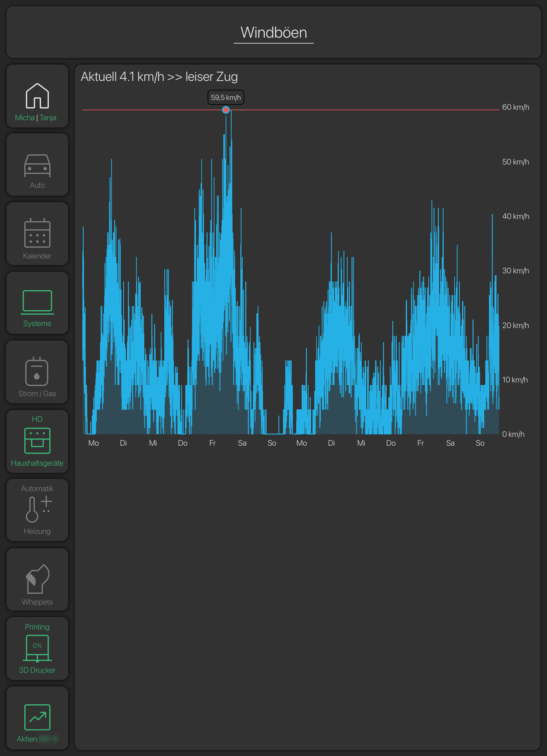Viewport: 547px width, 756px height.
Task: Open the home icon for Micha | Tanja
Action: pyautogui.click(x=37, y=96)
